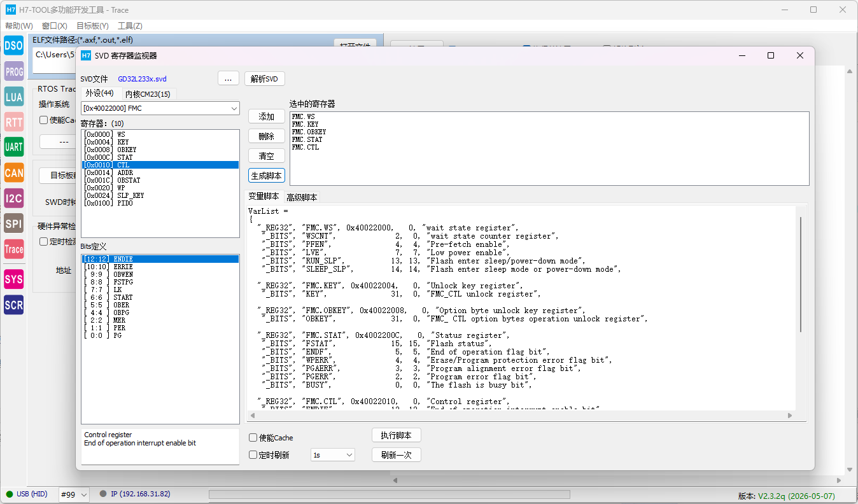Switch to the 外设(44) tab

coord(99,94)
